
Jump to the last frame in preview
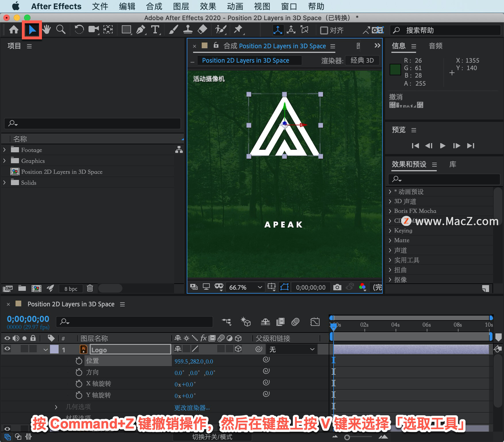(x=471, y=146)
